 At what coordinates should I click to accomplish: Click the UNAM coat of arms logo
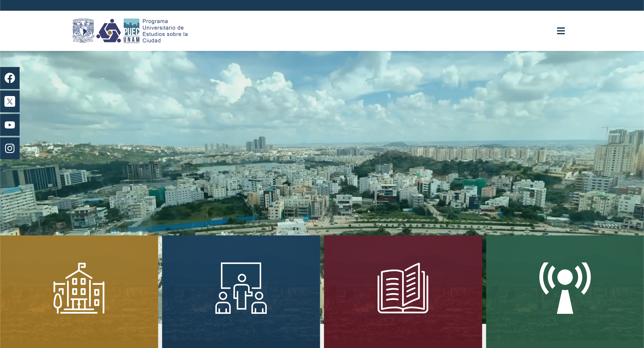[x=83, y=30]
